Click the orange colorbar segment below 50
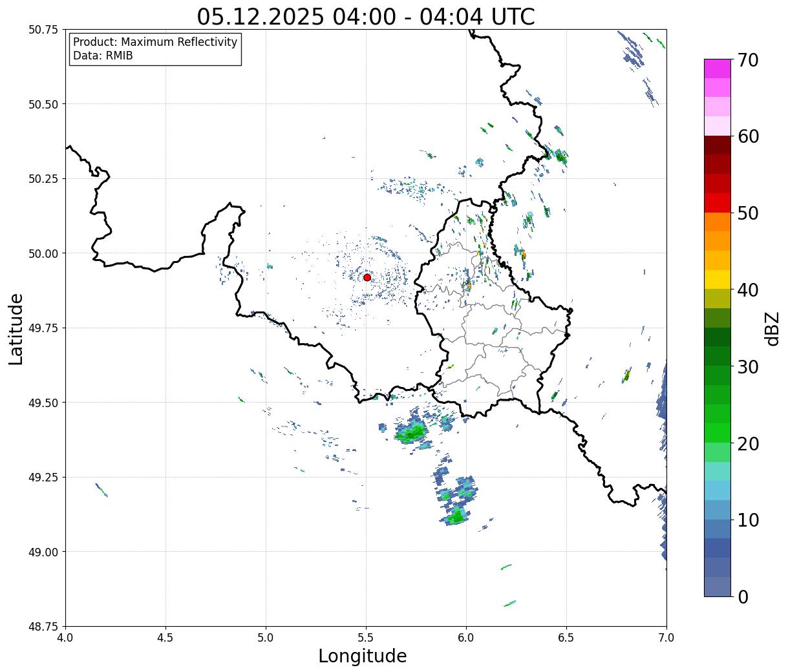Image resolution: width=788 pixels, height=672 pixels. (x=718, y=222)
